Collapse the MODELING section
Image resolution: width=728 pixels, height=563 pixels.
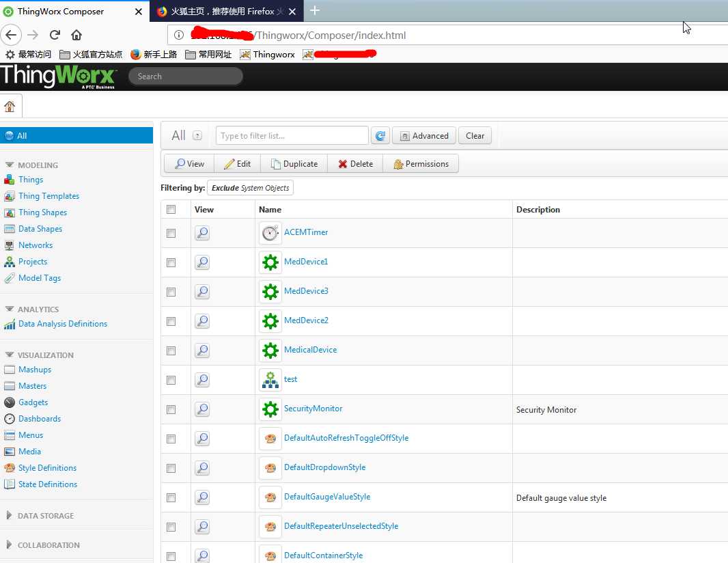[x=10, y=165]
